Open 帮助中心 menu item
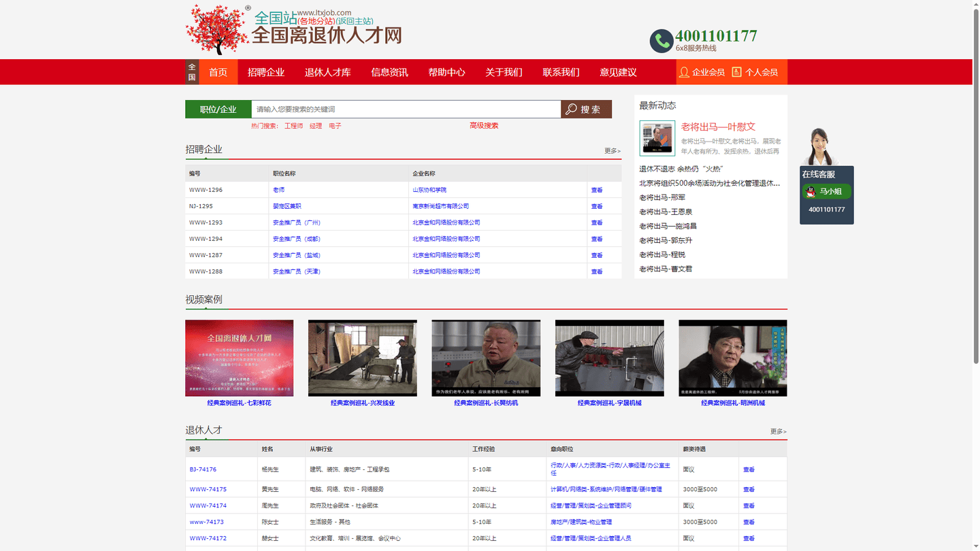Viewport: 980px width, 551px height. click(x=447, y=72)
